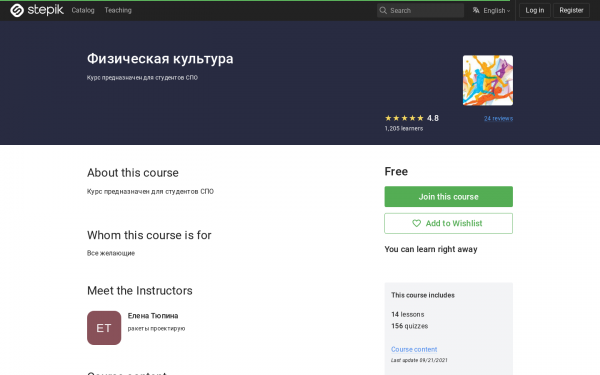Click the 24 reviews link
This screenshot has width=600, height=375.
tap(498, 119)
